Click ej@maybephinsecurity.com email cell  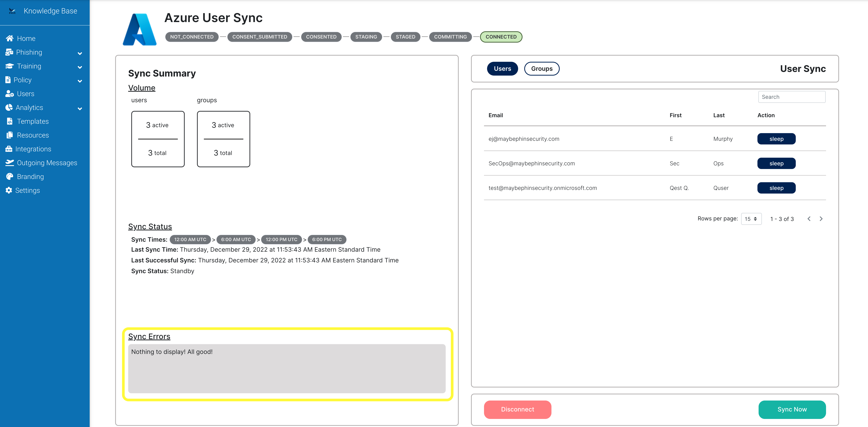(524, 139)
